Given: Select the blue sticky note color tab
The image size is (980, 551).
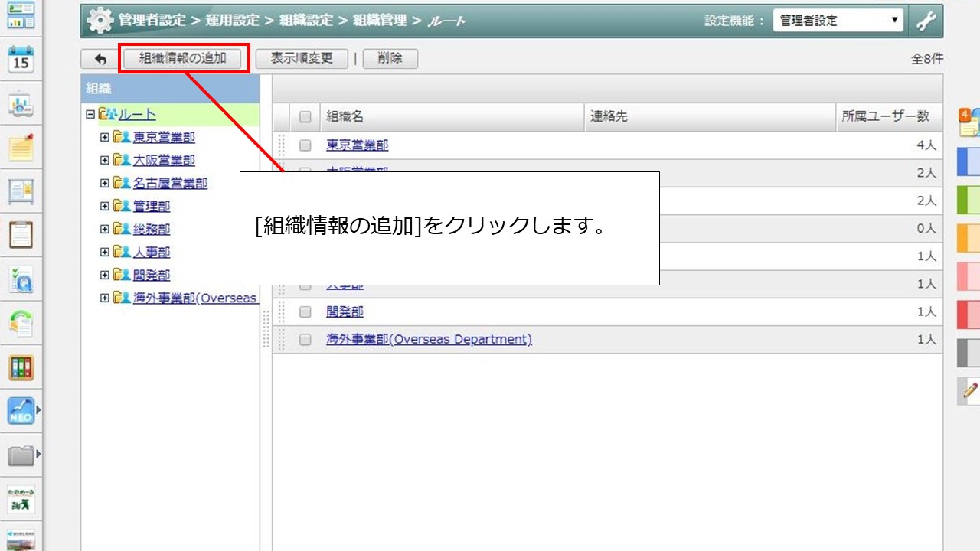Looking at the screenshot, I should click(969, 162).
